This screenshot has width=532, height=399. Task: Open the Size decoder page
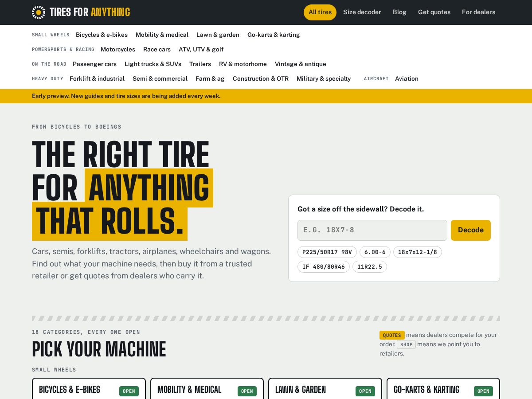coord(362,12)
